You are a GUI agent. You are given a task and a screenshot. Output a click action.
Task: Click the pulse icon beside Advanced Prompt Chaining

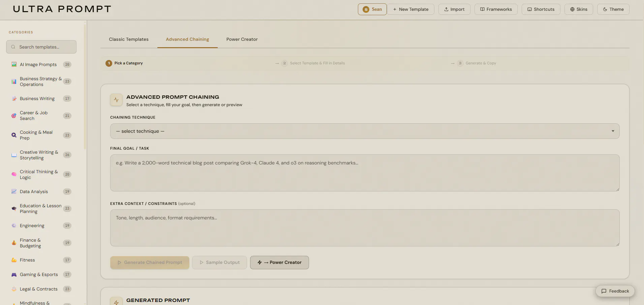(116, 100)
